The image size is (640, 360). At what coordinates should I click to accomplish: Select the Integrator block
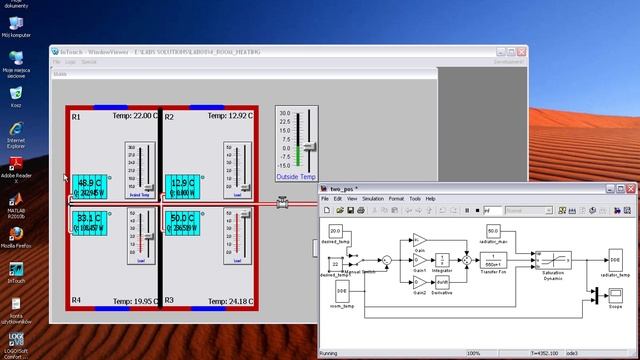[x=442, y=260]
